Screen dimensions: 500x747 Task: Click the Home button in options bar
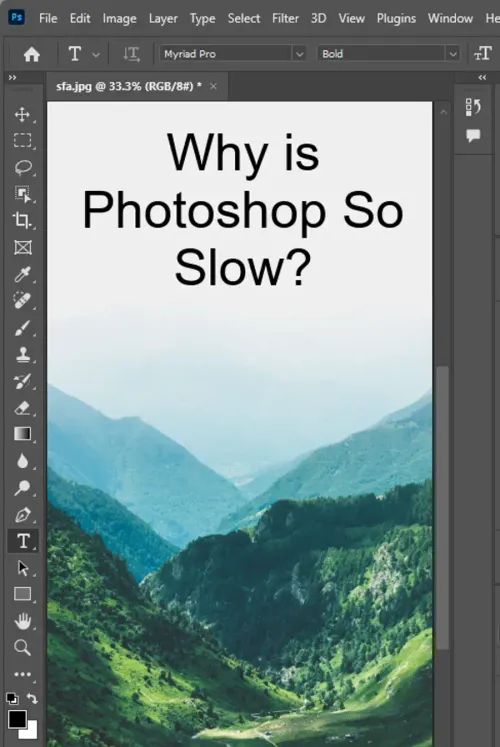point(32,54)
